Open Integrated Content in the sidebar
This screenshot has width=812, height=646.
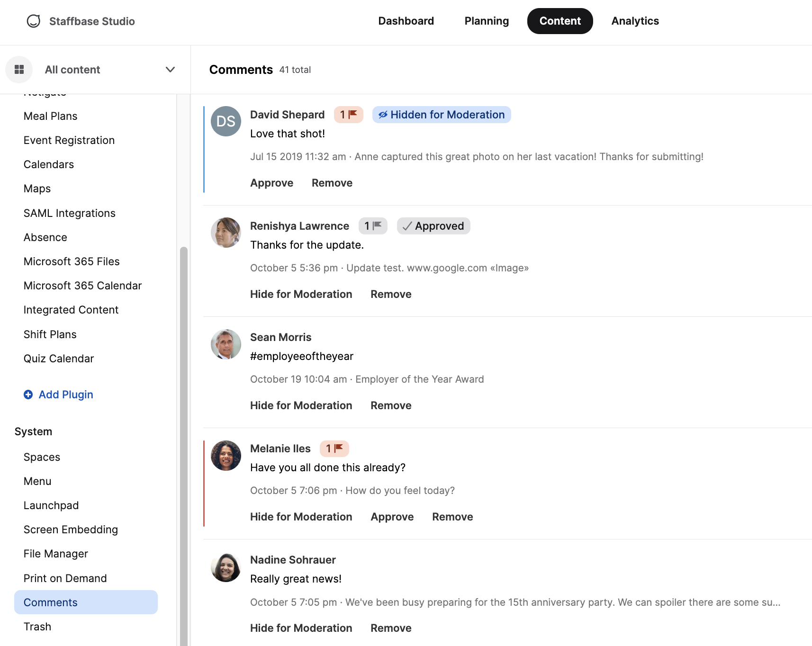[x=71, y=310]
